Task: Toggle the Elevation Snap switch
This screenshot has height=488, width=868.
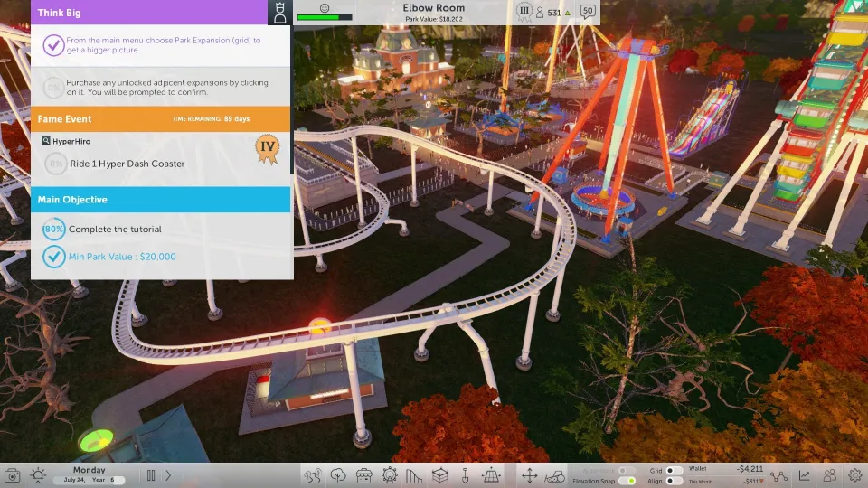Action: 628,481
